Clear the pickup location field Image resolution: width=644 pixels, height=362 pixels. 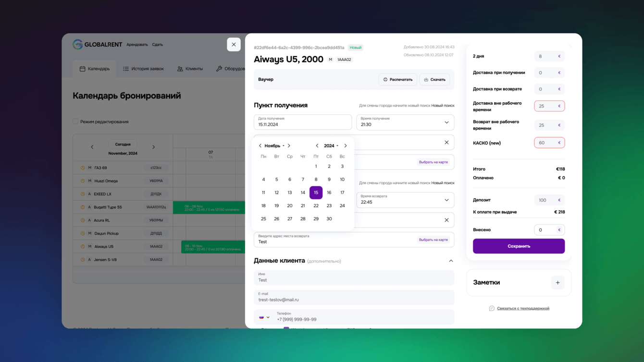click(x=446, y=143)
